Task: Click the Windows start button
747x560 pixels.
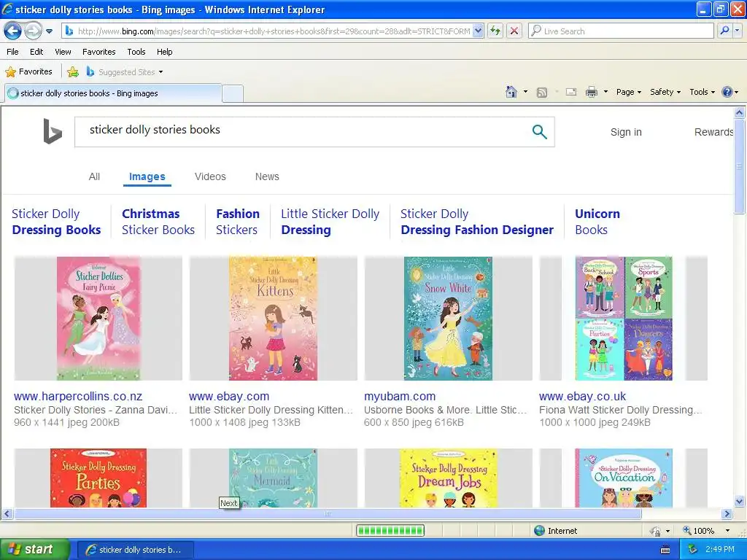Action: [x=34, y=550]
